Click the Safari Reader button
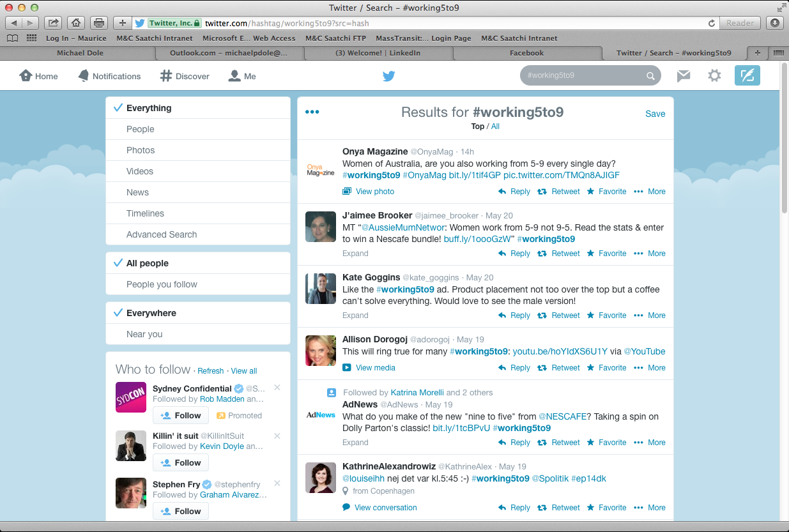This screenshot has width=789, height=532. coord(740,23)
